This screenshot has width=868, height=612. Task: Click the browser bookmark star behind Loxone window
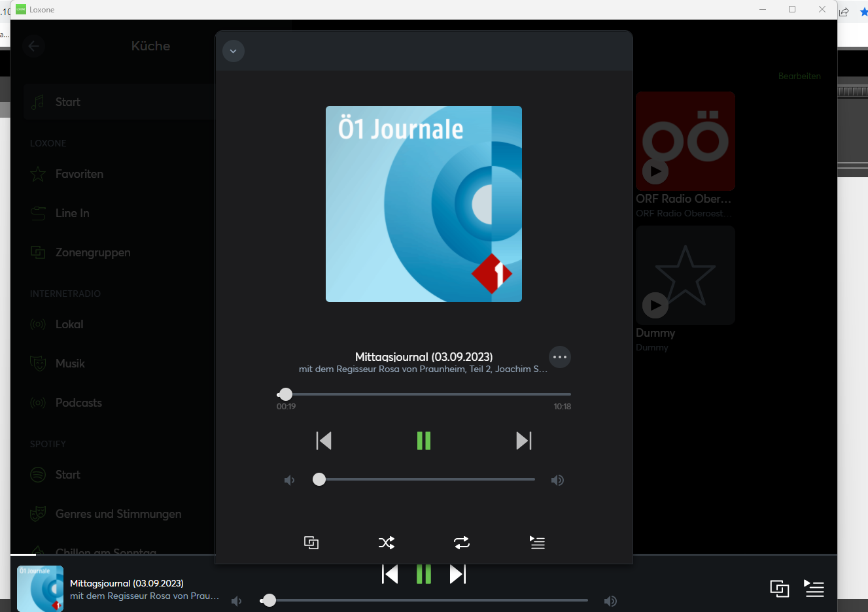(863, 12)
